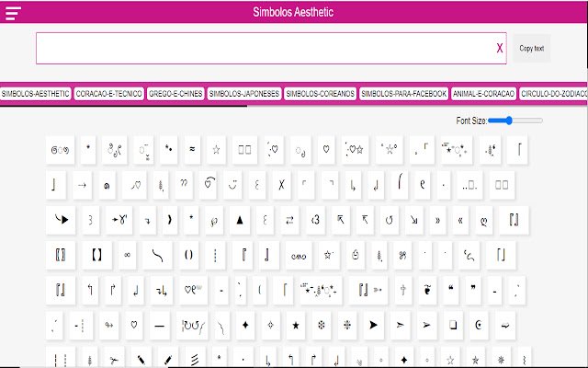The height and width of the screenshot is (368, 588).
Task: Select the parentheses () symbol
Action: coord(189,256)
